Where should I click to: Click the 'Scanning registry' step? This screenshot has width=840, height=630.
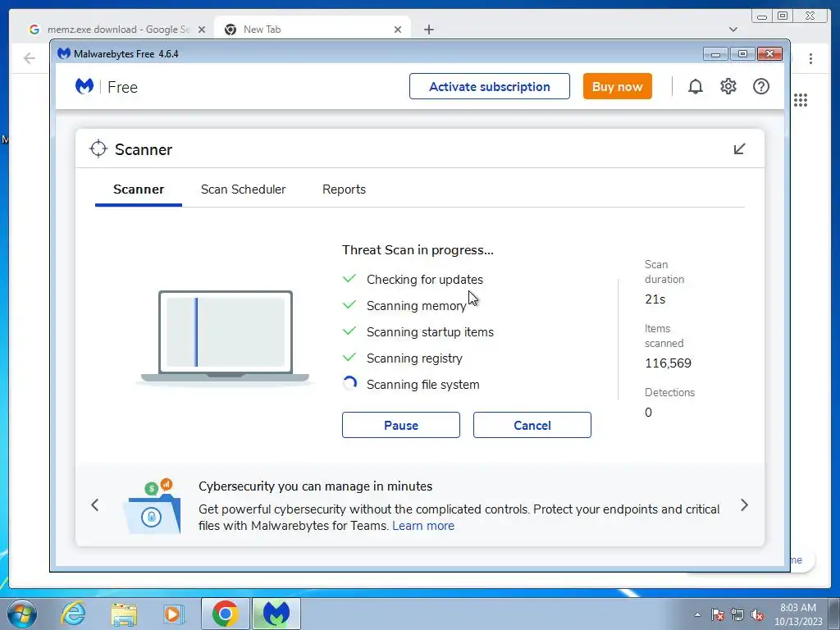coord(414,358)
